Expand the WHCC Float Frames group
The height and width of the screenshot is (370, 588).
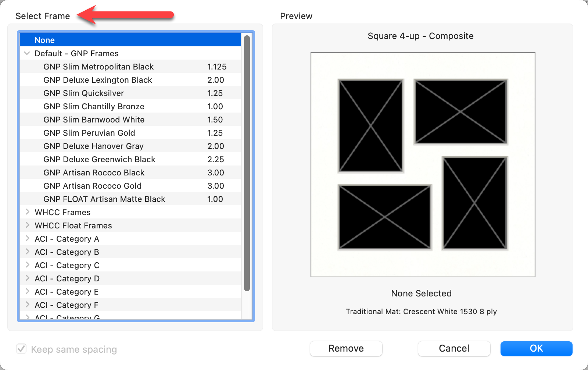click(x=27, y=225)
